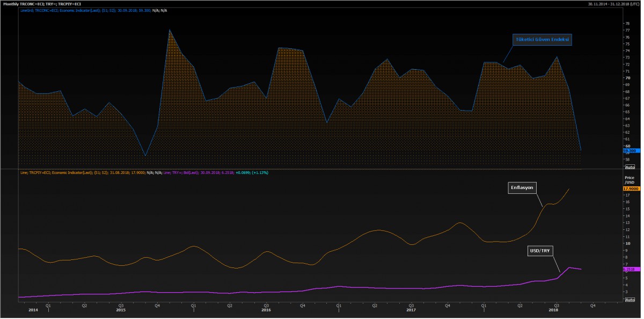This screenshot has width=644, height=319.
Task: Click the magenta 6.2518 value tag
Action: pyautogui.click(x=630, y=269)
